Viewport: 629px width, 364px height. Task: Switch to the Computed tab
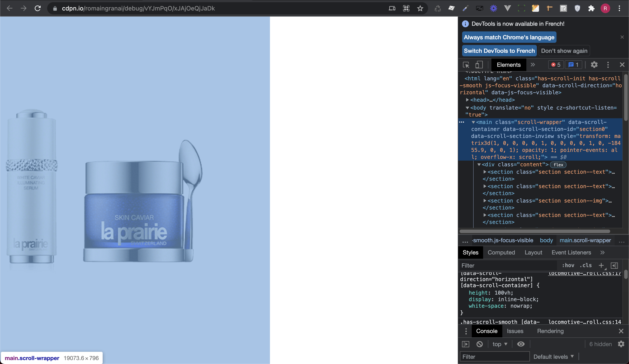click(501, 252)
